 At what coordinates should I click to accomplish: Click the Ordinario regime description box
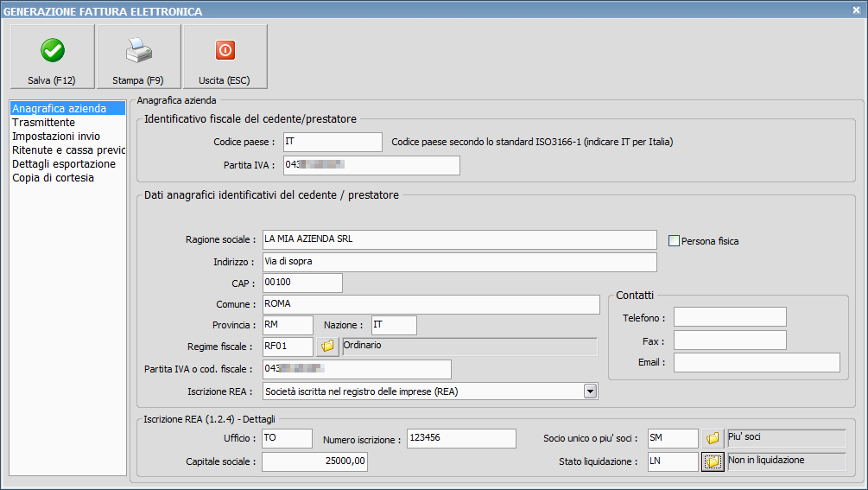coord(470,347)
